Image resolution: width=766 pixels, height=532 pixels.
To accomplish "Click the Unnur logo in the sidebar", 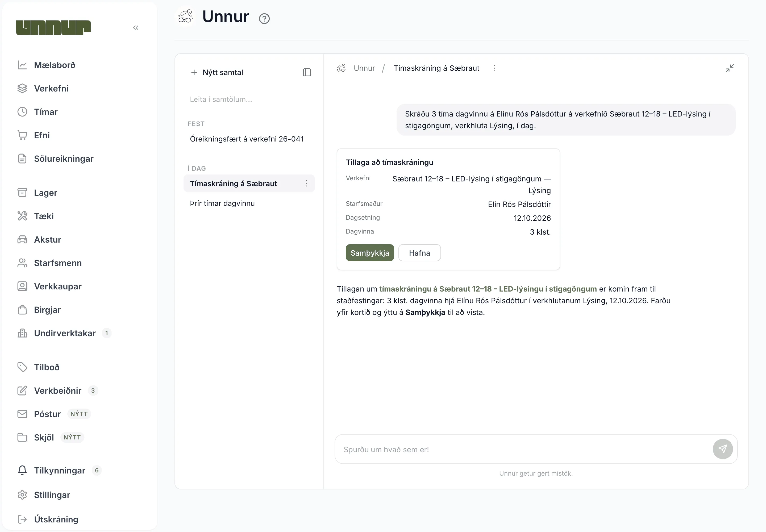I will pyautogui.click(x=53, y=27).
